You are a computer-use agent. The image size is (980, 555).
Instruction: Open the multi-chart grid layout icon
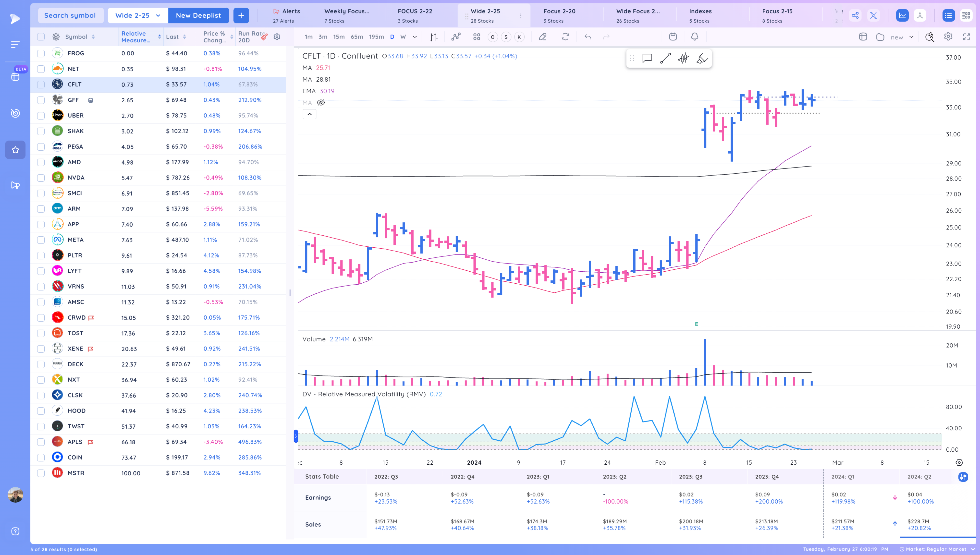coord(477,37)
